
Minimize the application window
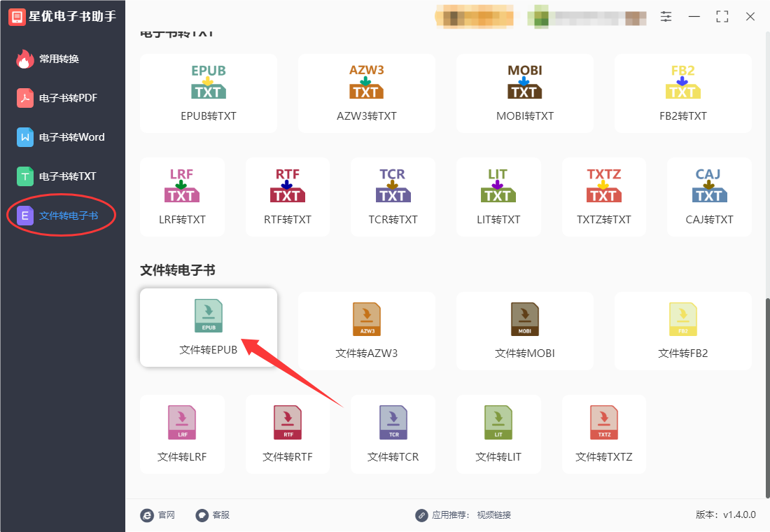(694, 17)
